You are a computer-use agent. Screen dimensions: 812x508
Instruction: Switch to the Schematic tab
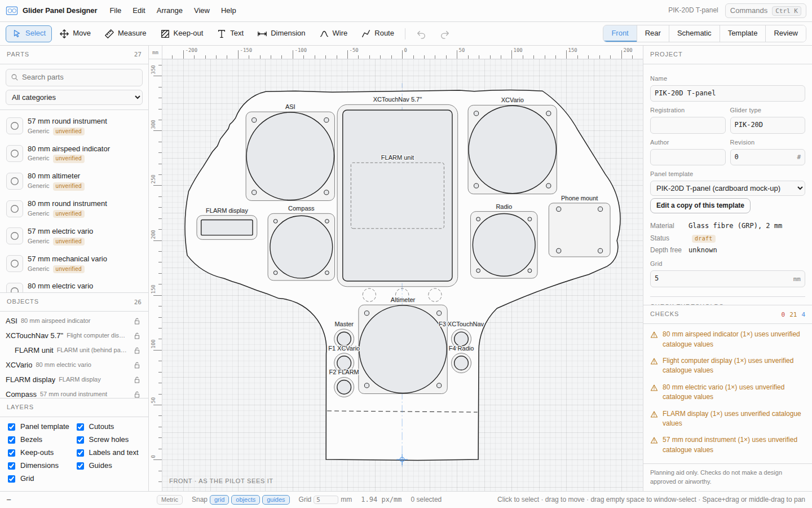coord(694,33)
